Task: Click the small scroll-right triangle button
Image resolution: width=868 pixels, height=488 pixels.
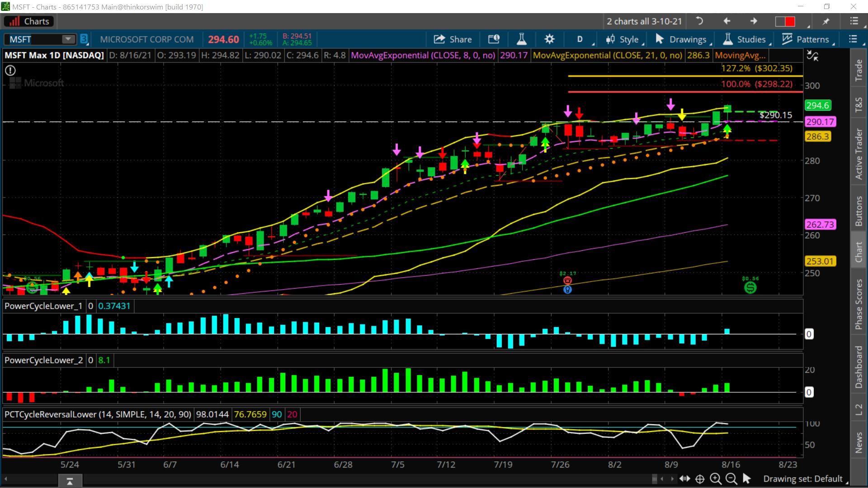Action: 672,479
